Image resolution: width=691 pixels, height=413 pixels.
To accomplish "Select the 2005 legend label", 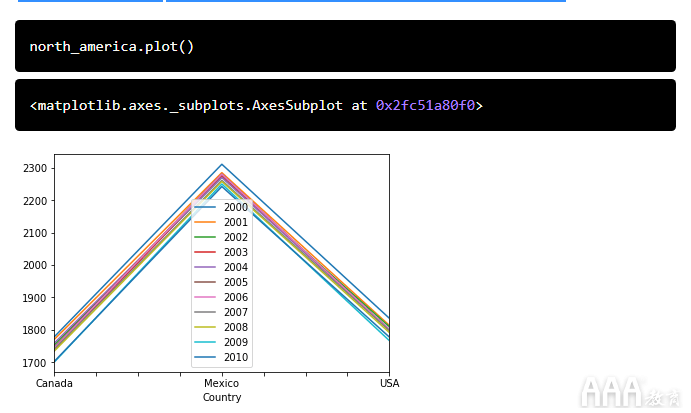I will coord(236,282).
